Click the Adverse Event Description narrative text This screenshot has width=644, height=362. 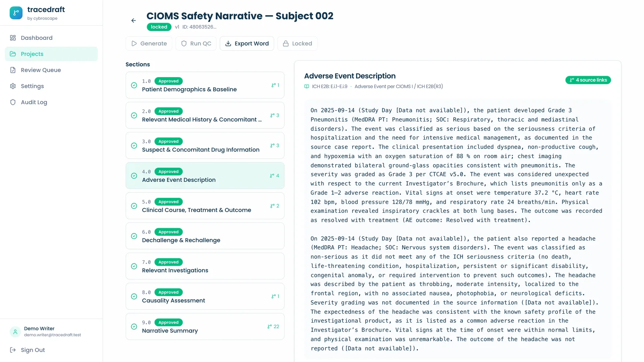(457, 229)
